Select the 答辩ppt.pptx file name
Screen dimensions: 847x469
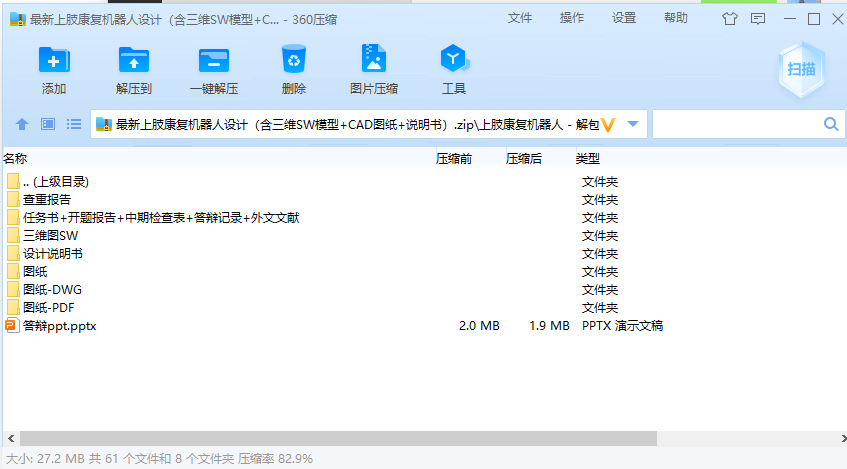point(59,326)
